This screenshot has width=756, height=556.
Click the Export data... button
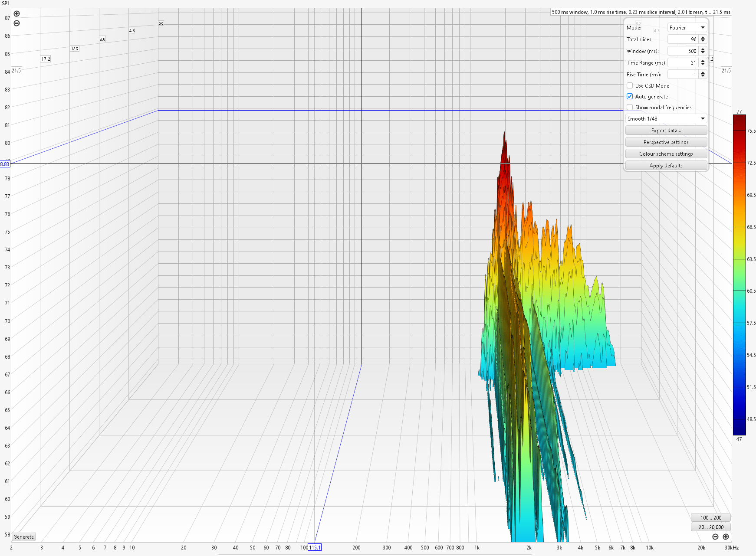(x=666, y=131)
